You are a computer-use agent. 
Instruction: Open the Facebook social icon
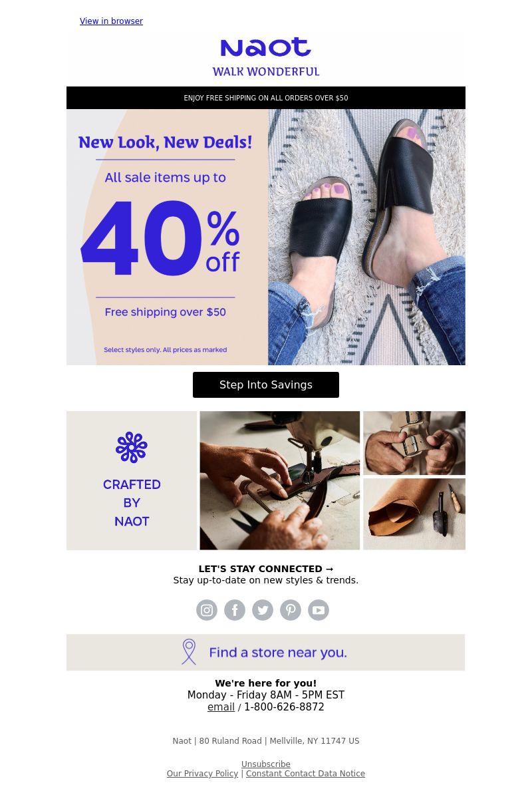point(235,610)
